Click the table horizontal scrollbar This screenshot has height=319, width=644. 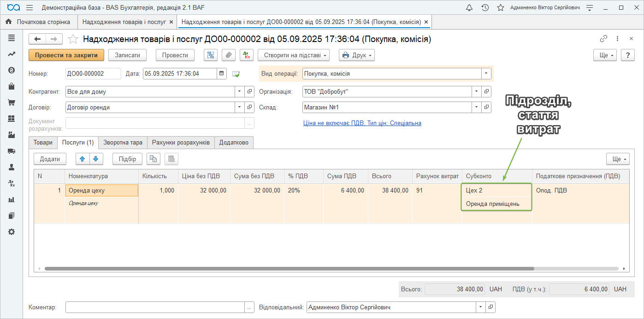(x=289, y=268)
